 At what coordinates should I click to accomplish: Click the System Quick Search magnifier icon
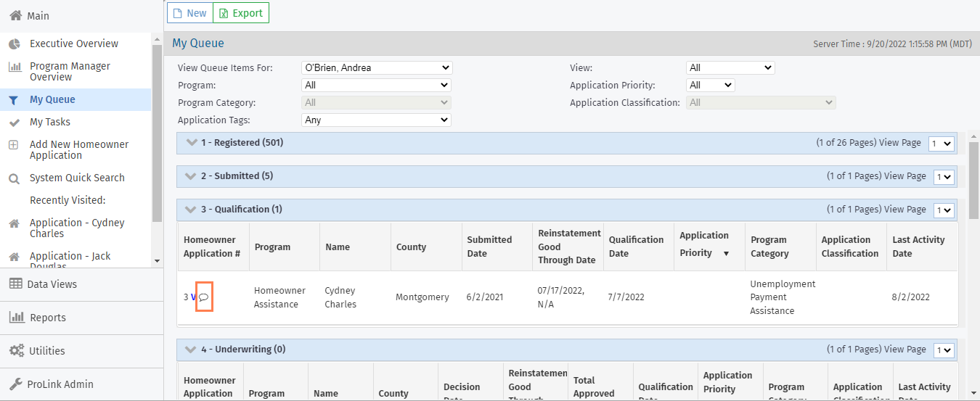pos(14,178)
